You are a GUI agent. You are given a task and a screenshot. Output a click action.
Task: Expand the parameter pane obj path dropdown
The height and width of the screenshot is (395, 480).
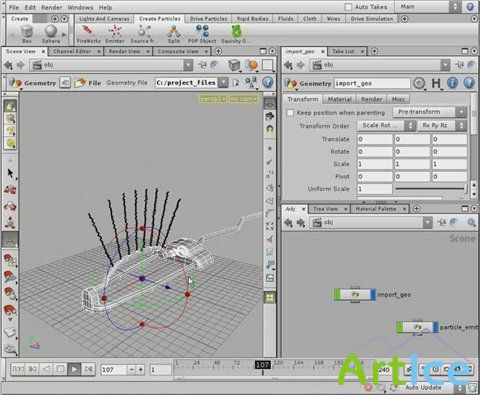tap(445, 65)
